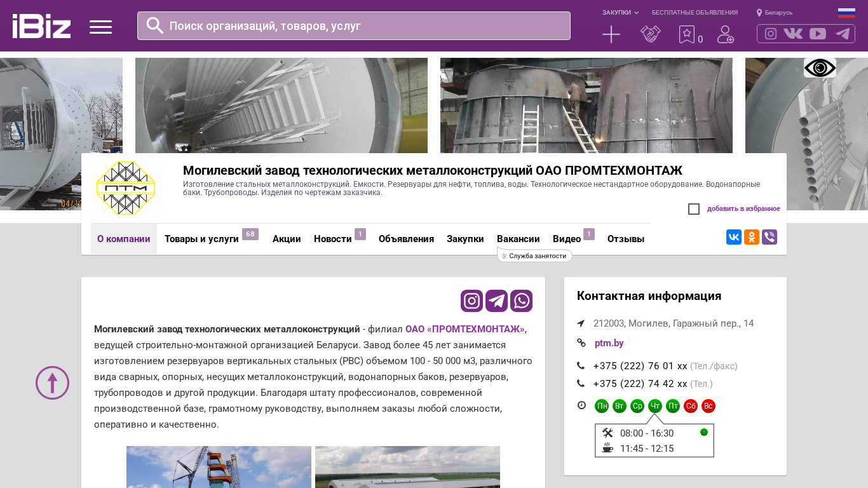Click scroll-to-top arrow button
This screenshot has width=868, height=488.
pos(52,383)
